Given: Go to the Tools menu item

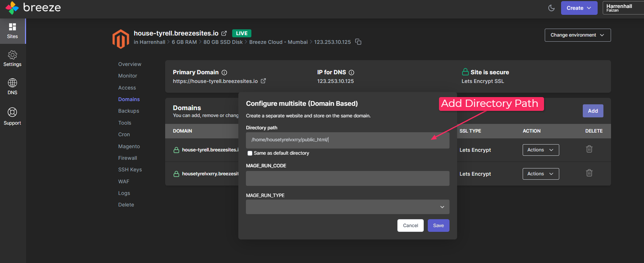Looking at the screenshot, I should [125, 123].
